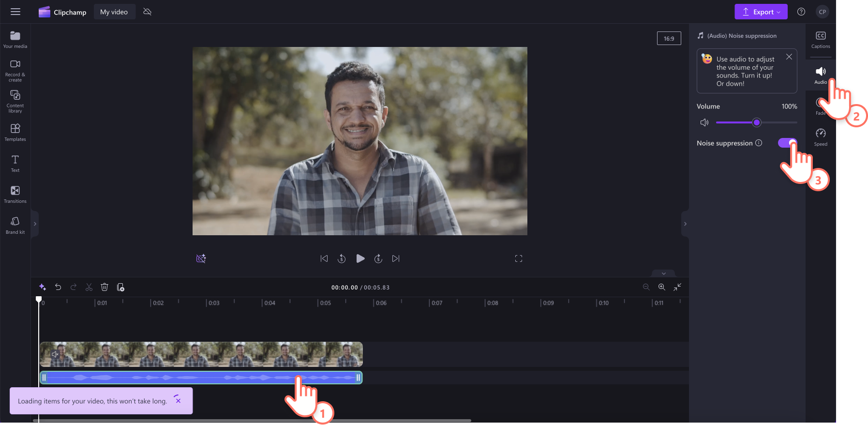This screenshot has height=425, width=868.
Task: Open the Transitions tab
Action: tap(15, 194)
